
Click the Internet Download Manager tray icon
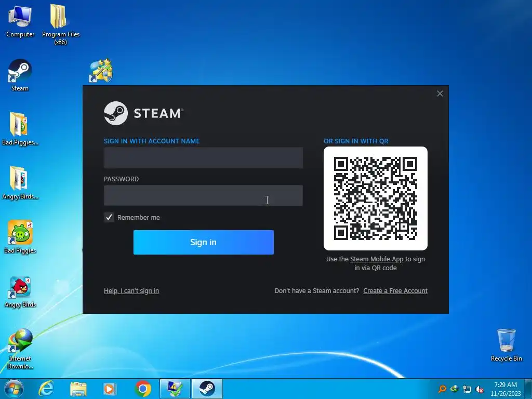coord(454,389)
